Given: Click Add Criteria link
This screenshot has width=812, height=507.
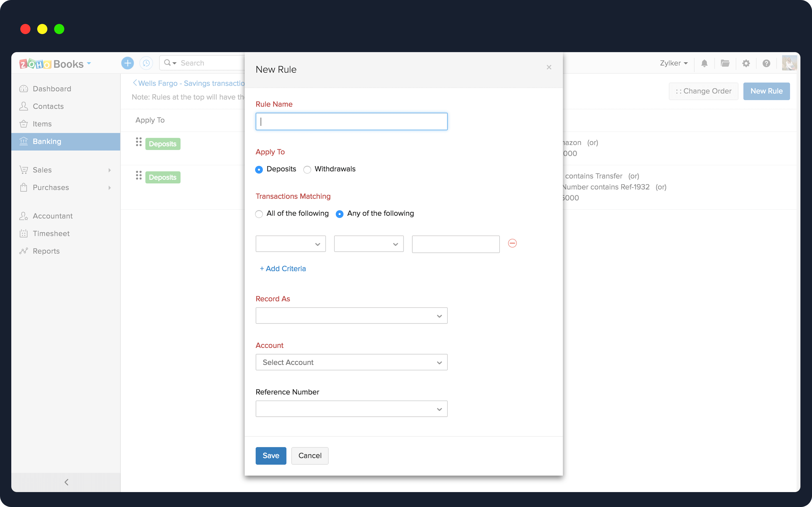Looking at the screenshot, I should [283, 269].
